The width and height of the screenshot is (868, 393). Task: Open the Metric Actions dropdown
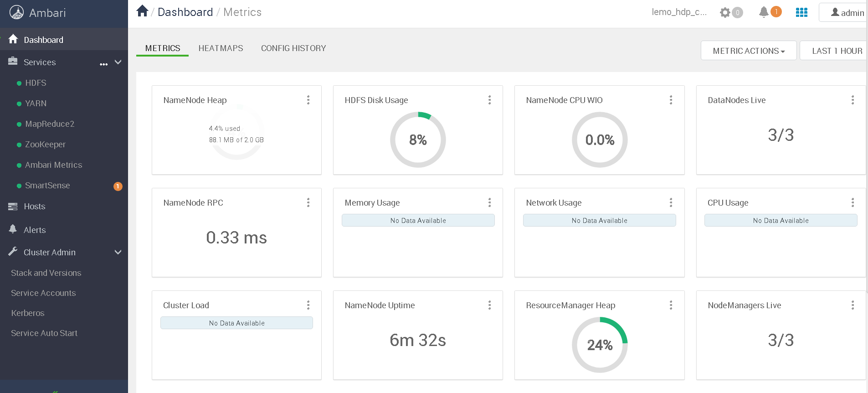pos(749,51)
